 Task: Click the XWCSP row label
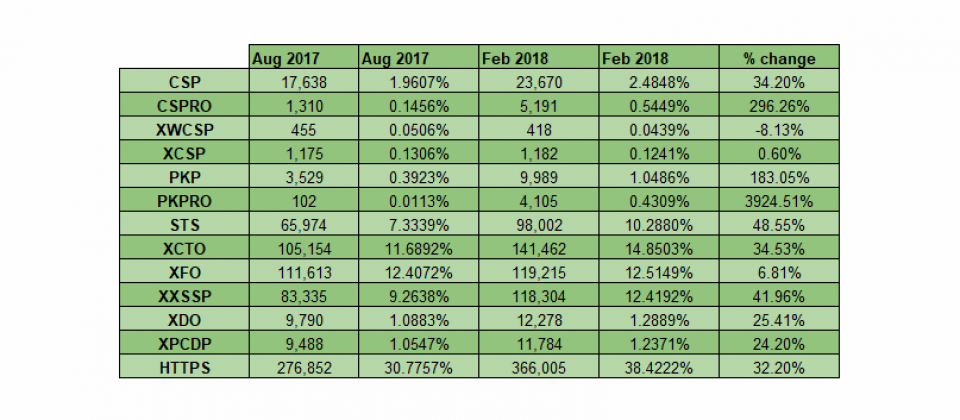[x=184, y=129]
